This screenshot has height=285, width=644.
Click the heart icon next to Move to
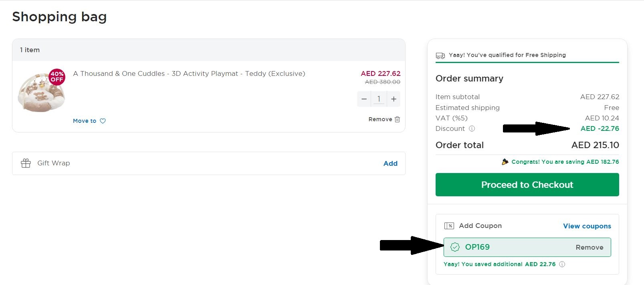point(103,120)
